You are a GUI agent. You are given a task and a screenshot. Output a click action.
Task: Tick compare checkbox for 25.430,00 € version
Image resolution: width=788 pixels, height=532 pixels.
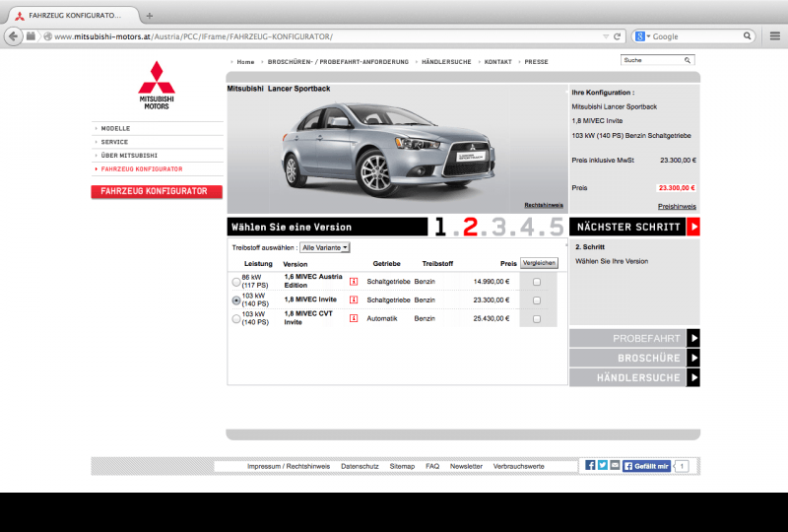537,319
